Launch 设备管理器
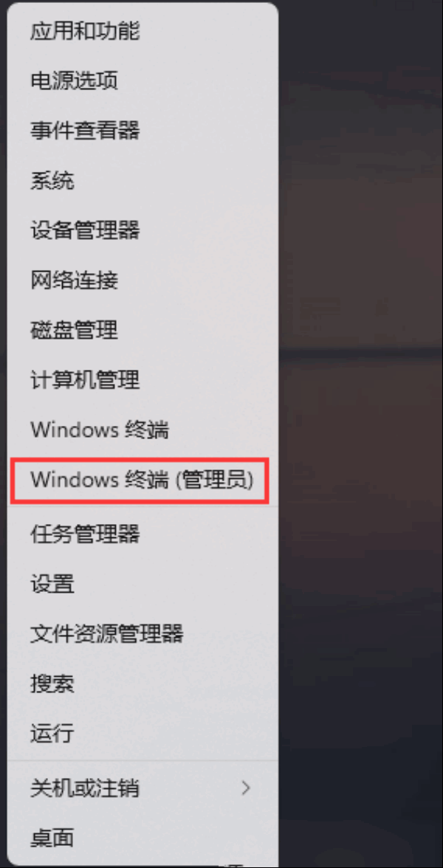443x868 pixels. 142,230
